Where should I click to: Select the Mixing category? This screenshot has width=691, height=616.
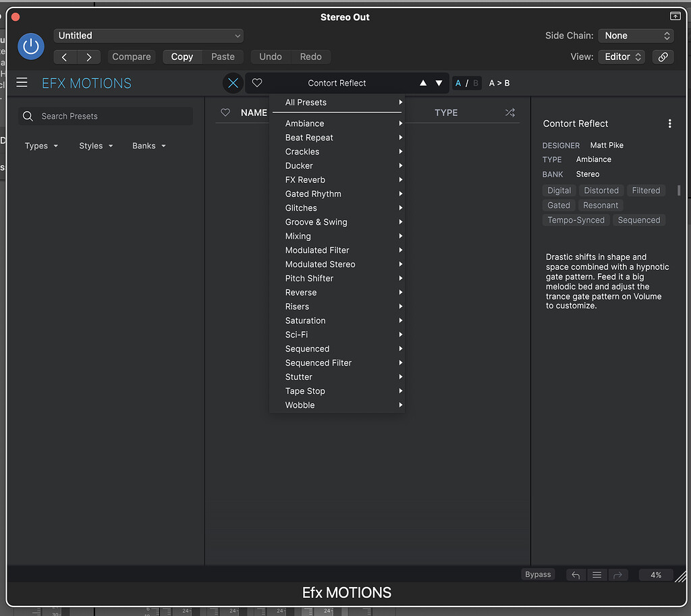(337, 236)
